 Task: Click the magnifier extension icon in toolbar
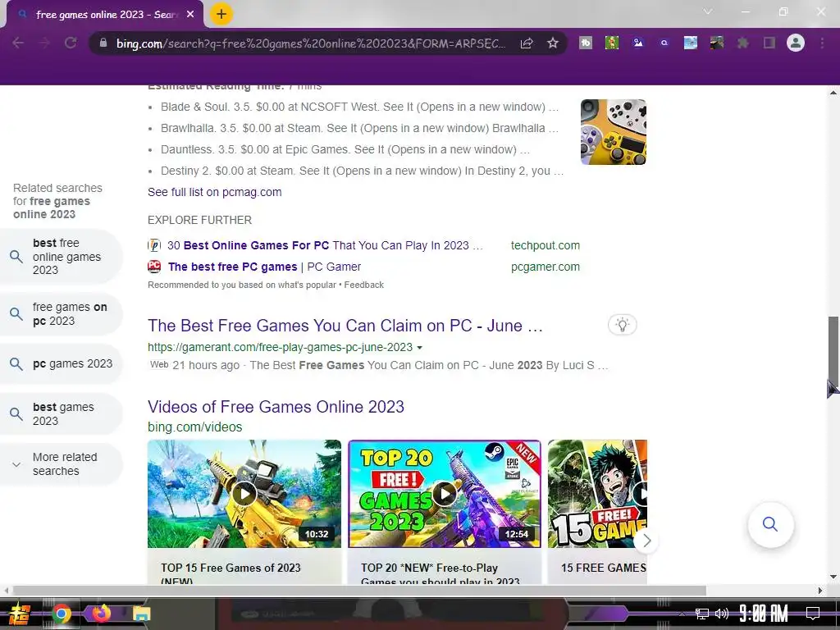tap(664, 43)
